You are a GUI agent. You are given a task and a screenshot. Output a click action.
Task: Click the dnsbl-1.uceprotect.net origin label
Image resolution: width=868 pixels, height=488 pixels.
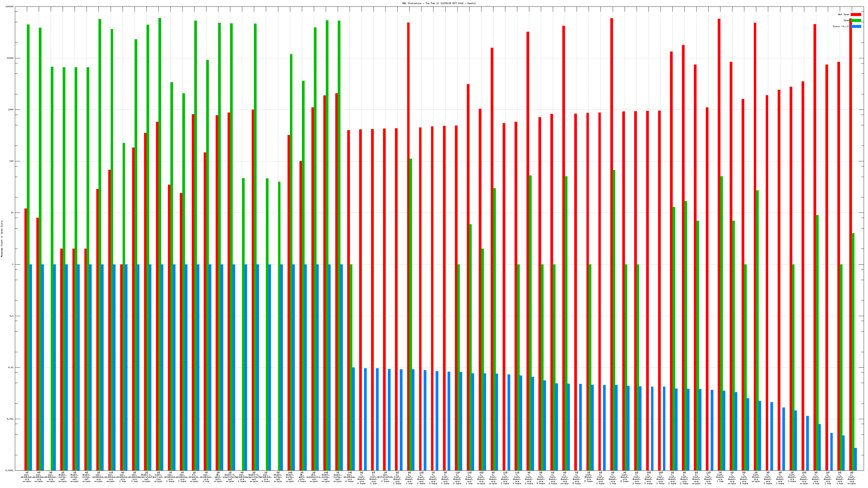tap(146, 477)
